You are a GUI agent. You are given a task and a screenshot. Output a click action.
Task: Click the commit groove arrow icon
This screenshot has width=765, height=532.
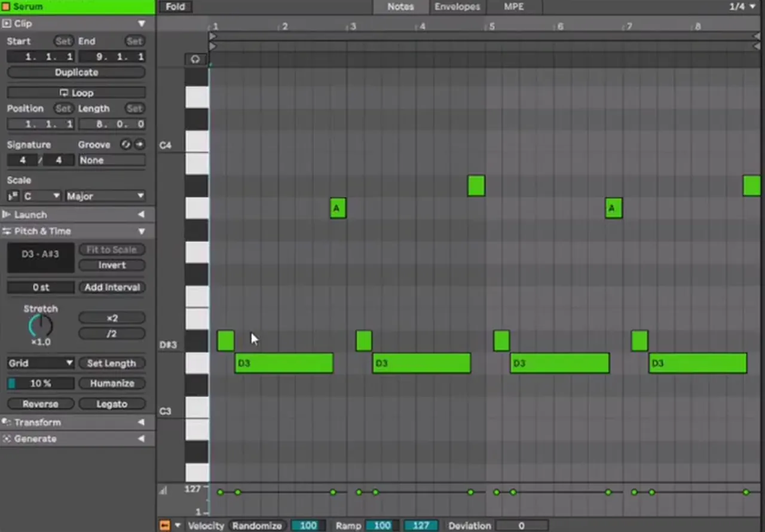point(139,145)
